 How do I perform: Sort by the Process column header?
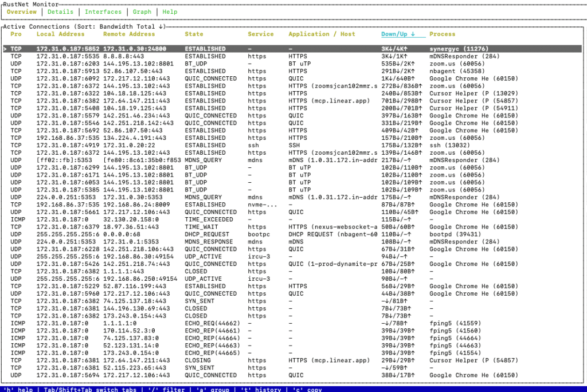point(442,34)
